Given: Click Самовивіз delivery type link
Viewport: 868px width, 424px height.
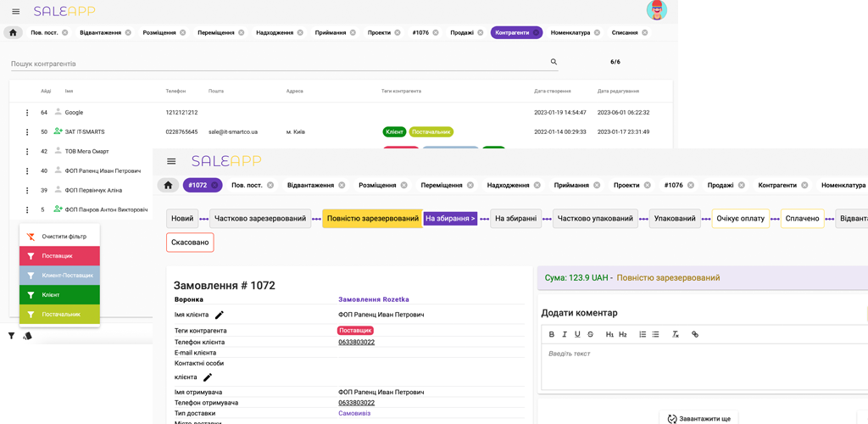Looking at the screenshot, I should point(354,414).
